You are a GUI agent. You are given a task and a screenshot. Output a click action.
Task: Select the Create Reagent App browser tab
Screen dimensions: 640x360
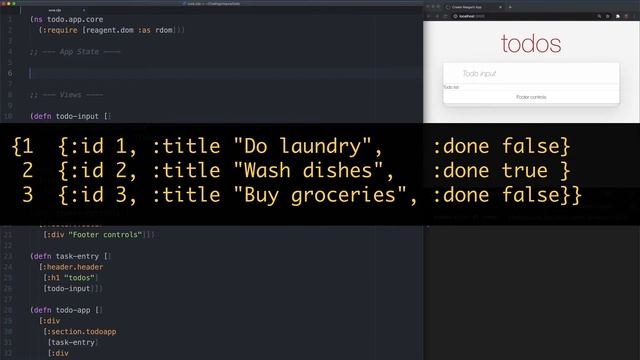coord(473,7)
